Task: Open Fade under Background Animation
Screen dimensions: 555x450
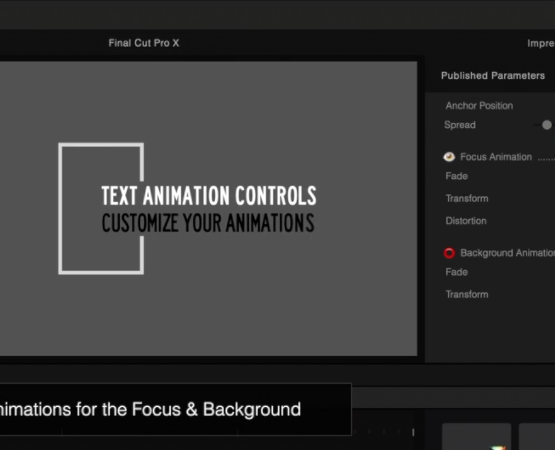Action: pos(457,272)
